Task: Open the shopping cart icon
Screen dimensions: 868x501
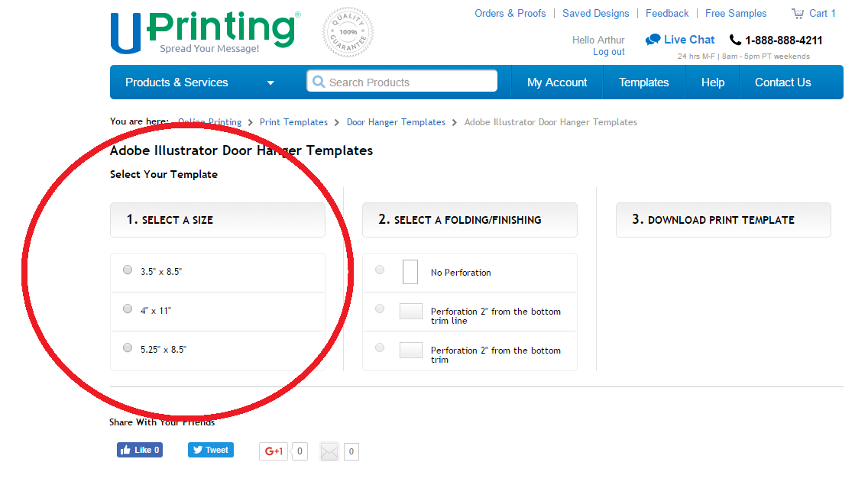Action: pyautogui.click(x=798, y=13)
